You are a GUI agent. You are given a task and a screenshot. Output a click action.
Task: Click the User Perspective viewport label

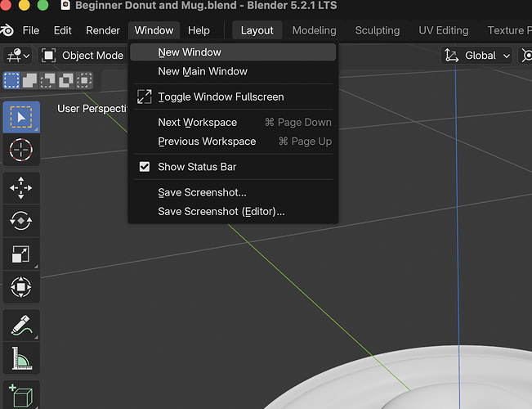click(x=92, y=109)
